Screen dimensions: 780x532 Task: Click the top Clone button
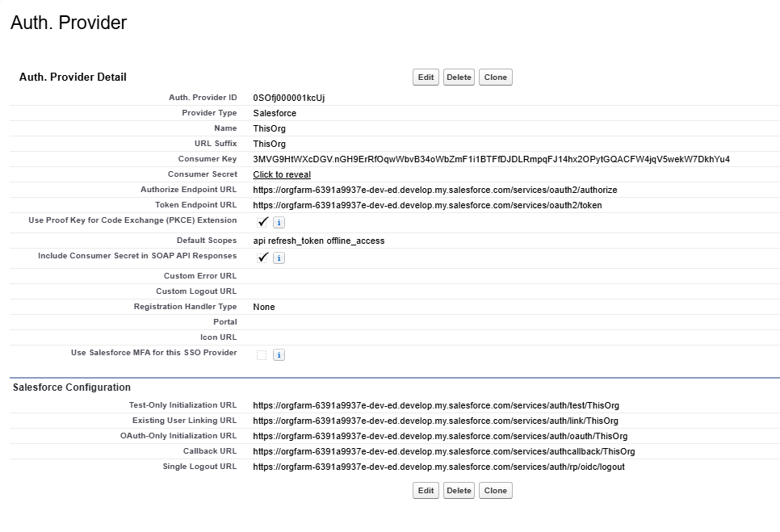coord(495,77)
